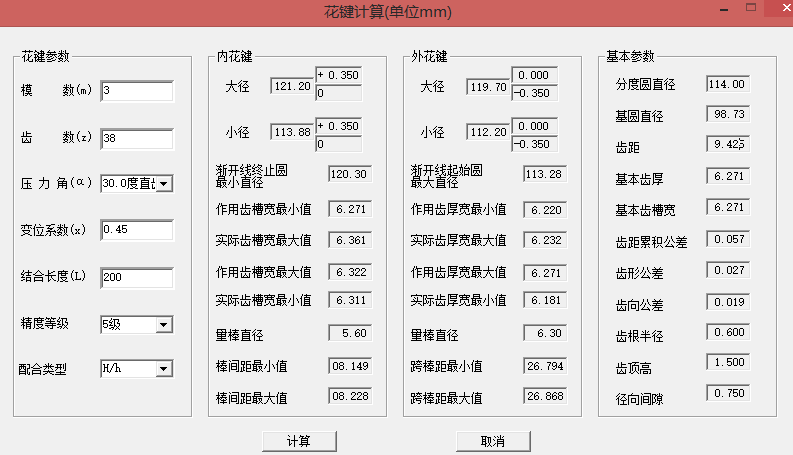Select 外花键 量棒直径 value 6.30

click(545, 333)
